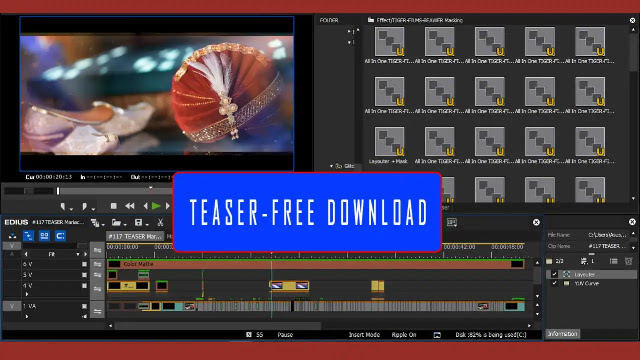Toggle the Layouter effect checkbox
The image size is (640, 360).
(554, 274)
